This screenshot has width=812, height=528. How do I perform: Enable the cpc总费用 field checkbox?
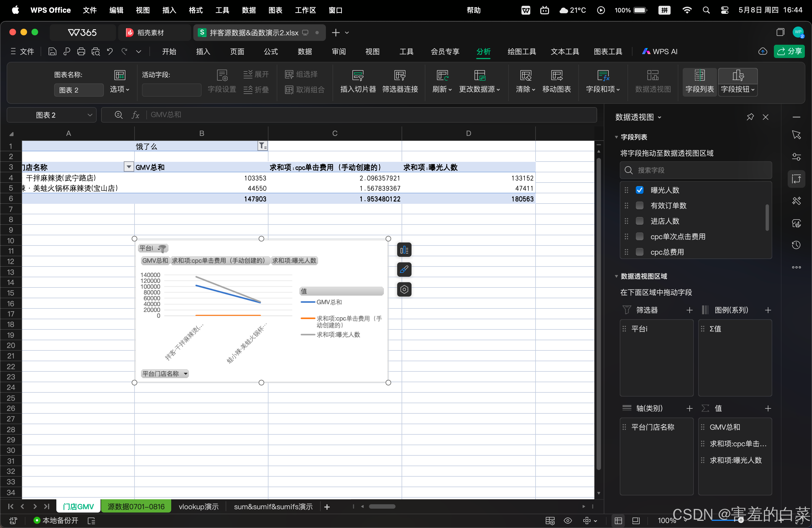tap(640, 252)
